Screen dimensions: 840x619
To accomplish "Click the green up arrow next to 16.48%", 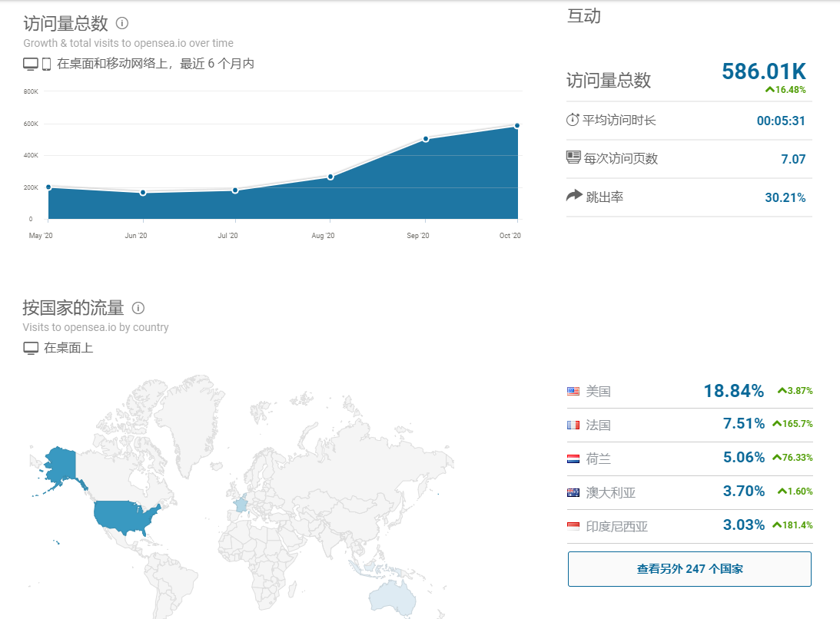I will point(770,89).
